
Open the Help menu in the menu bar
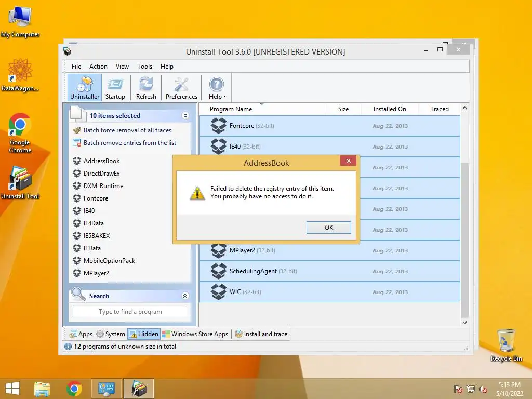coord(167,66)
